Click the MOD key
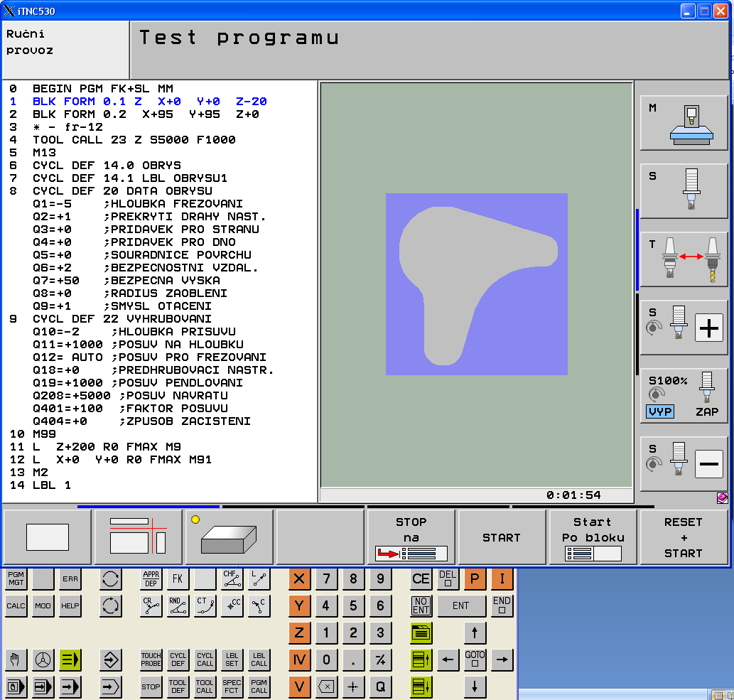Image resolution: width=734 pixels, height=700 pixels. coord(43,605)
